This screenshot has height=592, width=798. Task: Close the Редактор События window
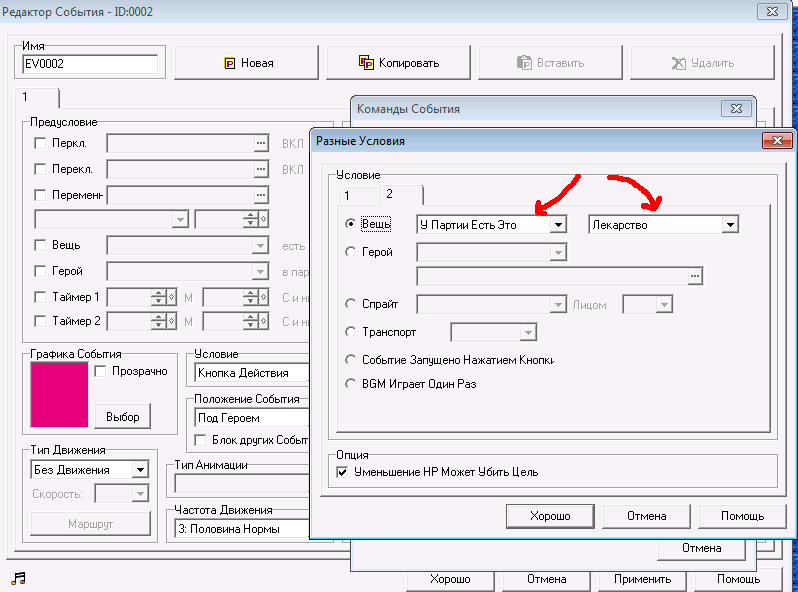(773, 11)
